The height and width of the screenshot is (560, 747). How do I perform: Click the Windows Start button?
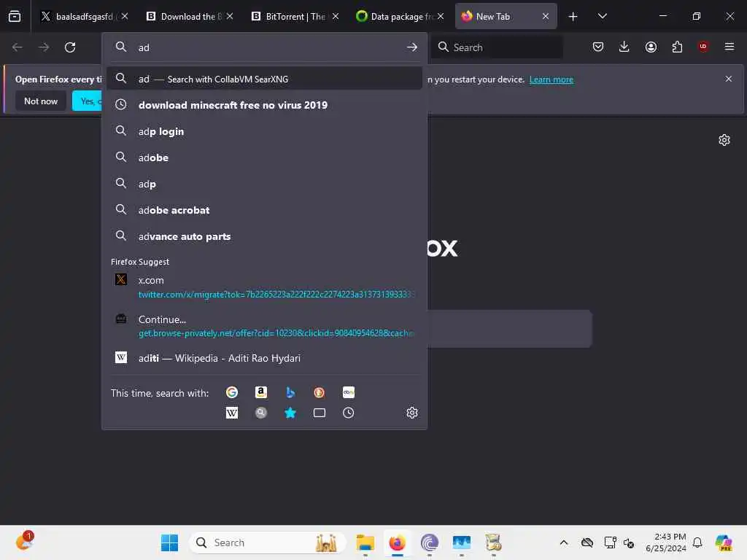click(x=169, y=542)
